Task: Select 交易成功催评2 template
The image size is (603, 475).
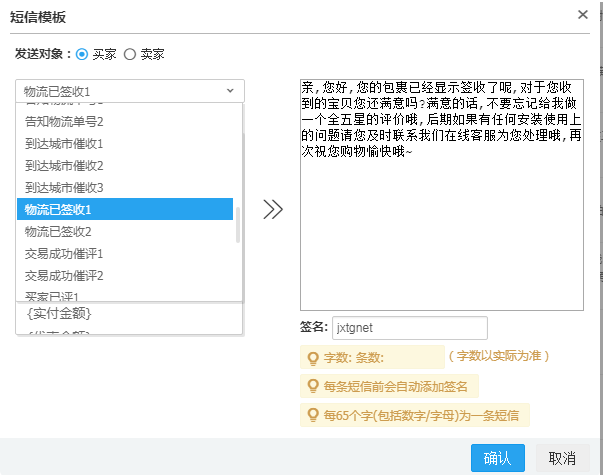Action: (x=65, y=275)
